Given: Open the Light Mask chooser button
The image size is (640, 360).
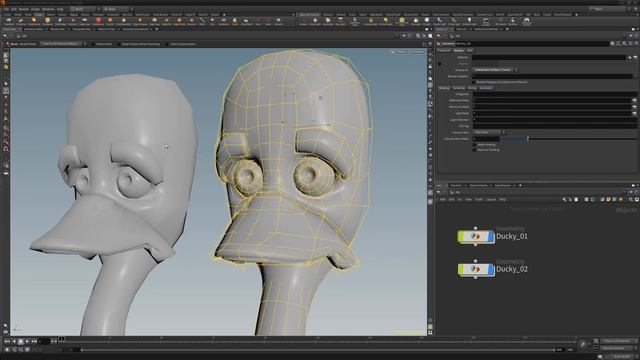Looking at the screenshot, I should [x=634, y=113].
